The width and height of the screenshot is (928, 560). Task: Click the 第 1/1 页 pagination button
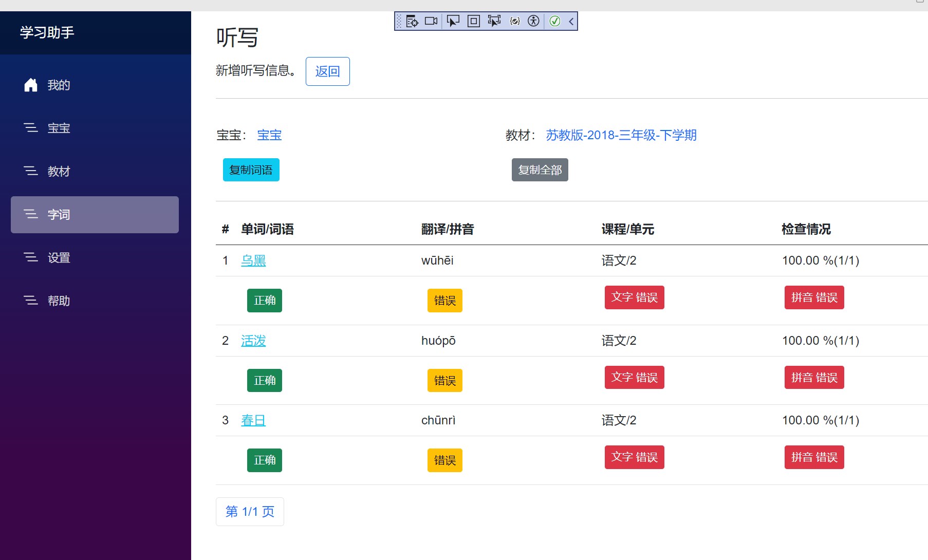250,512
